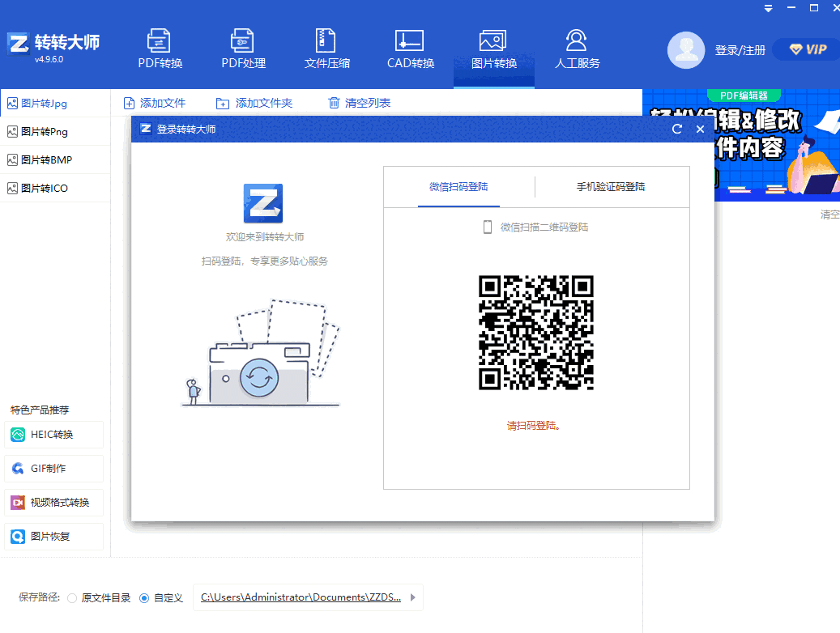Open the system menu arrow in the title bar
The image size is (840, 633).
(x=767, y=7)
